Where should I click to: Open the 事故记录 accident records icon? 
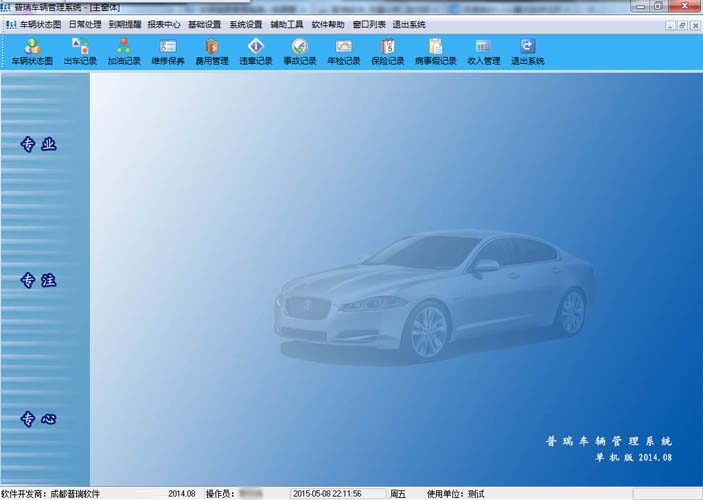[300, 51]
